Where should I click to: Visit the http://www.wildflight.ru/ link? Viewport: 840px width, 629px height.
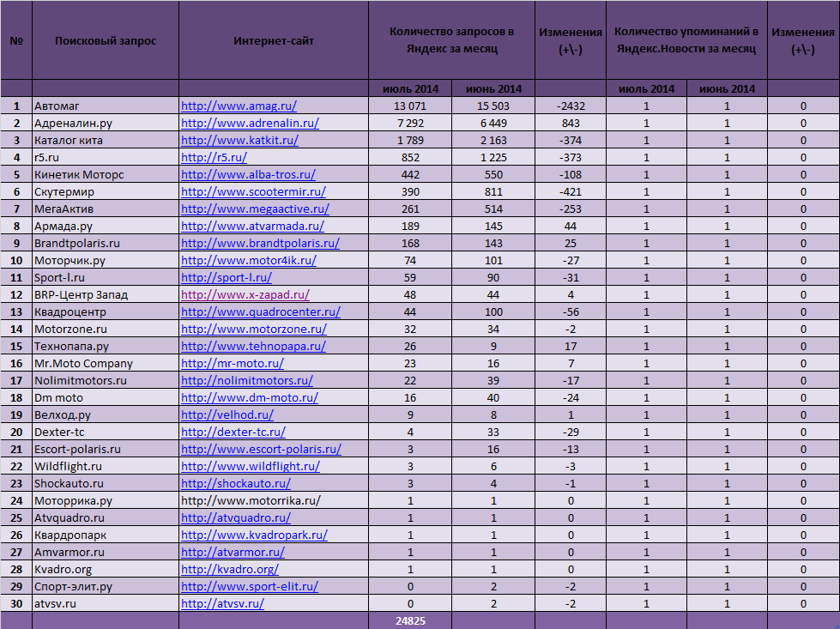point(251,466)
